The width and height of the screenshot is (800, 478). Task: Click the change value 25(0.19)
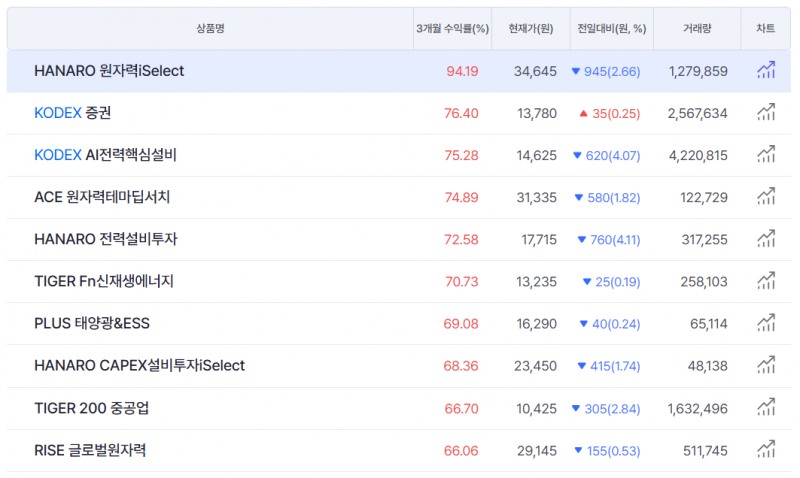617,282
